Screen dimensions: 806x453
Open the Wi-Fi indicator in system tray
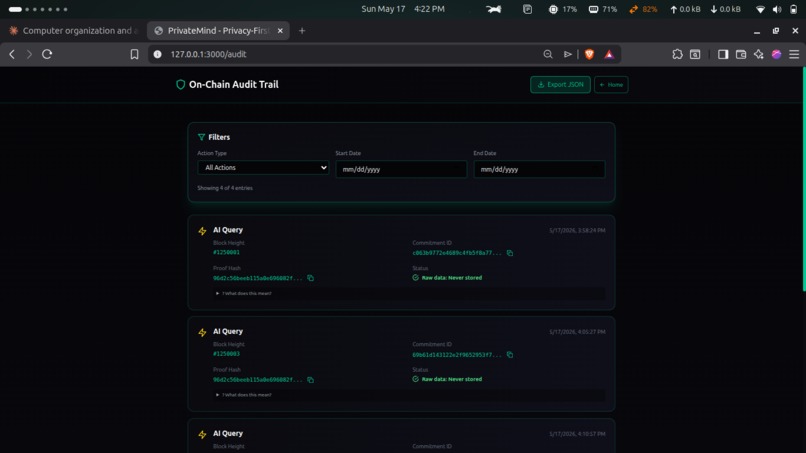760,9
